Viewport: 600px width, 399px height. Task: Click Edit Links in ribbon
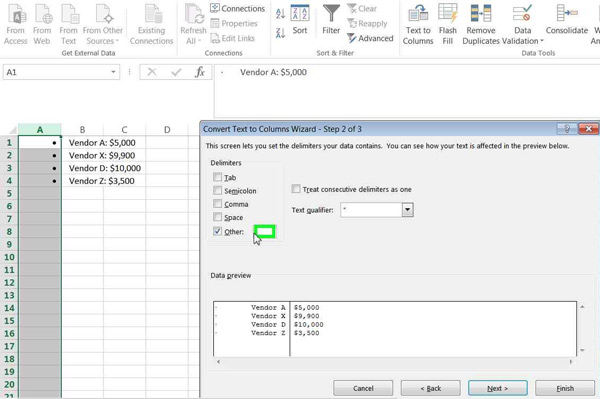[x=233, y=38]
